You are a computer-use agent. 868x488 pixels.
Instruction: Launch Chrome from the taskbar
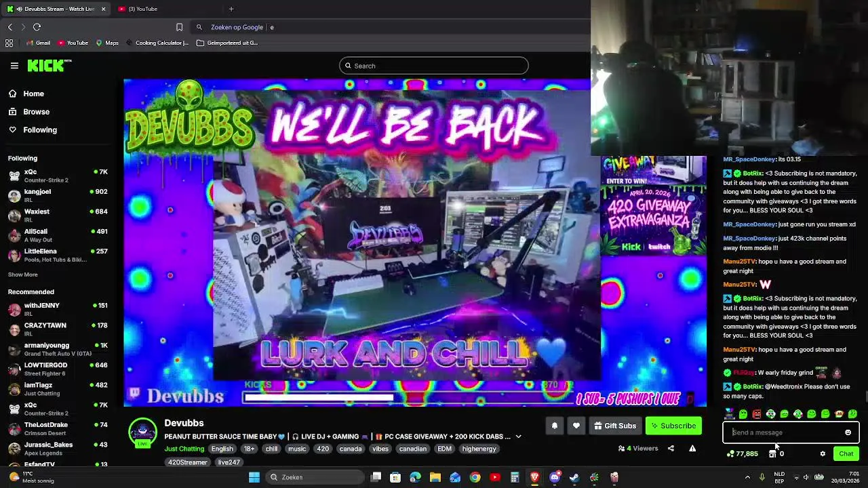(x=475, y=477)
